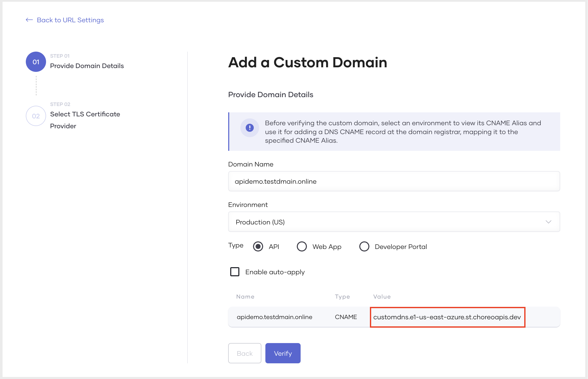Select the API type radio button
Screen dimensions: 588x379
pyautogui.click(x=258, y=246)
